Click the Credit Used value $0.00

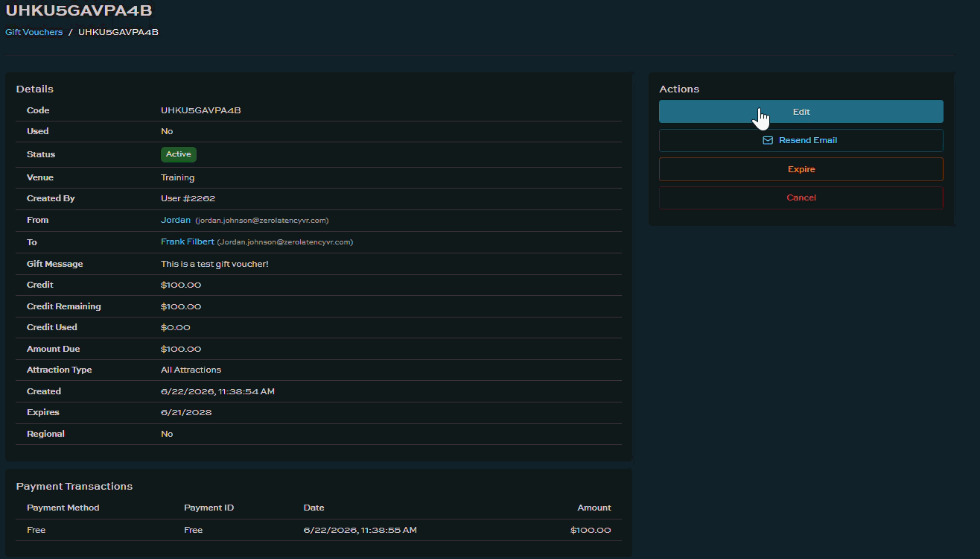[176, 327]
